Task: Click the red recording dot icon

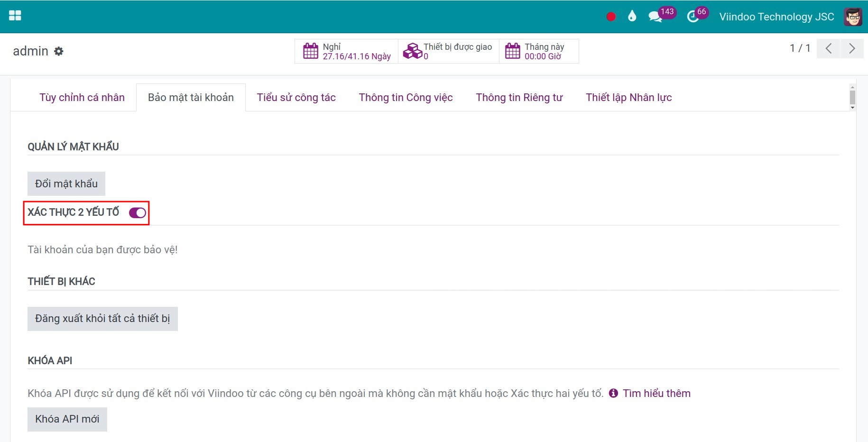Action: pyautogui.click(x=611, y=17)
